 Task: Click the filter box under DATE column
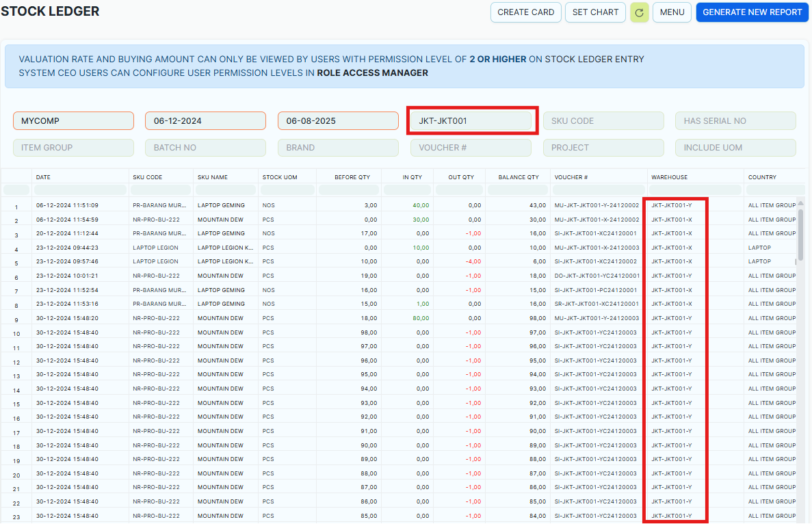coord(80,190)
